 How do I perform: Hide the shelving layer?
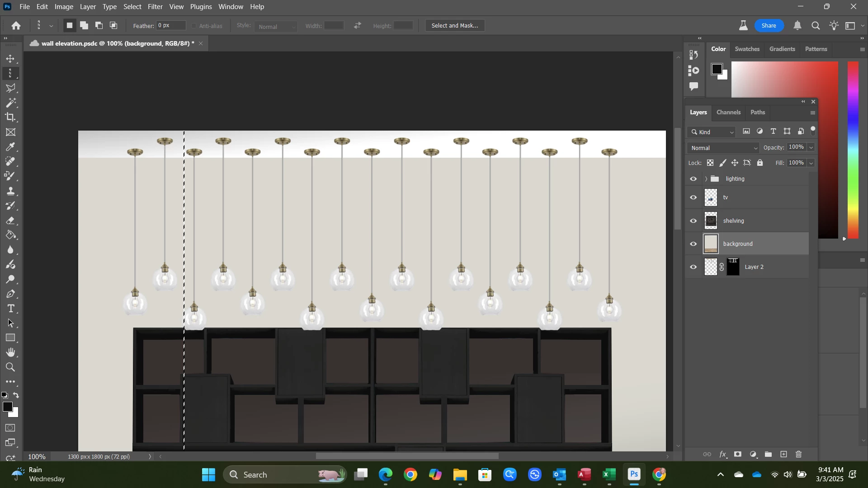[x=693, y=221]
